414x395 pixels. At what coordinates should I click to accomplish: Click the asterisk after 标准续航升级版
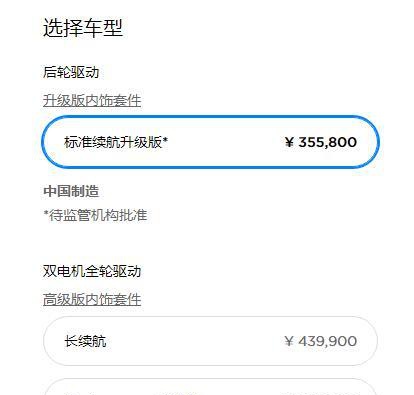[x=165, y=139]
